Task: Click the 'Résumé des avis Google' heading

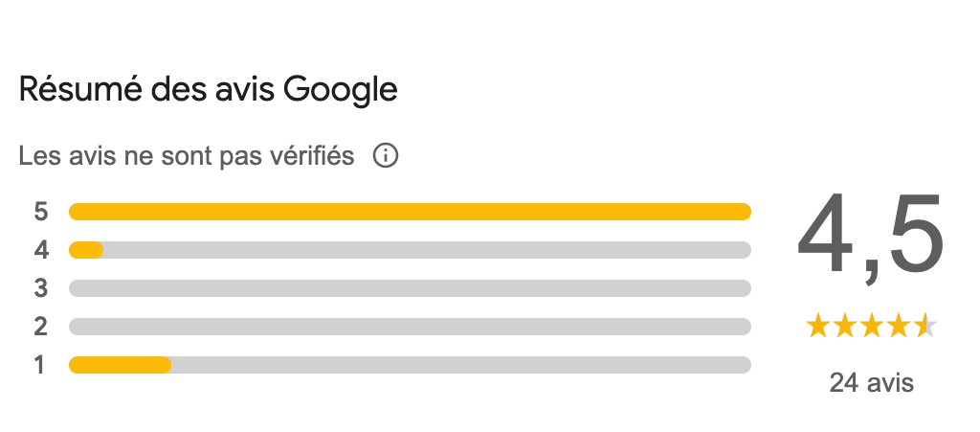Action: tap(208, 90)
